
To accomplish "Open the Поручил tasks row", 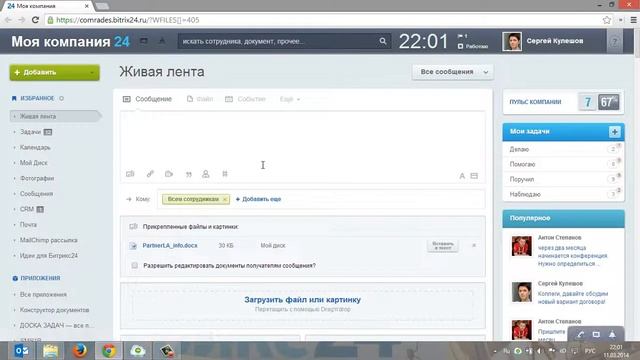I will point(563,179).
